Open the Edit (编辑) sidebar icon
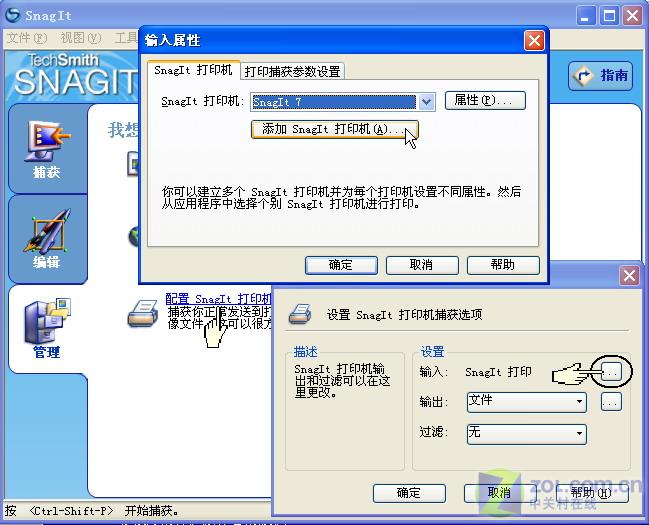649x525 pixels. (x=46, y=238)
